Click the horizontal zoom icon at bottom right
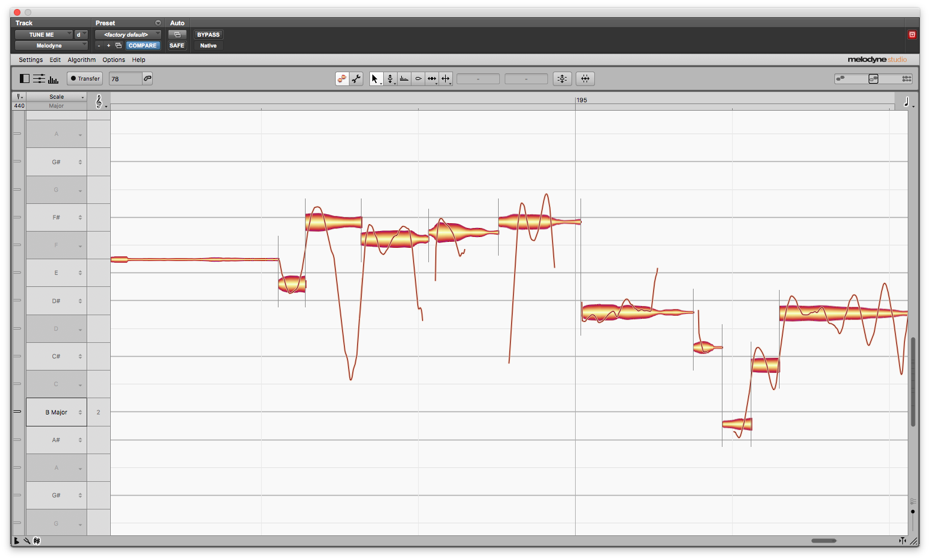930x560 pixels. pyautogui.click(x=902, y=541)
